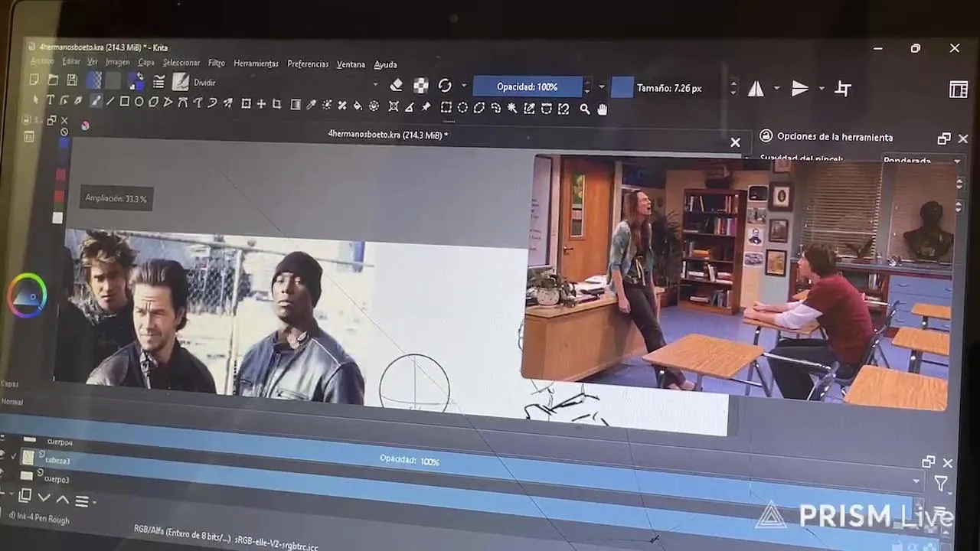980x551 pixels.
Task: Select the Transform tool
Action: coord(247,103)
